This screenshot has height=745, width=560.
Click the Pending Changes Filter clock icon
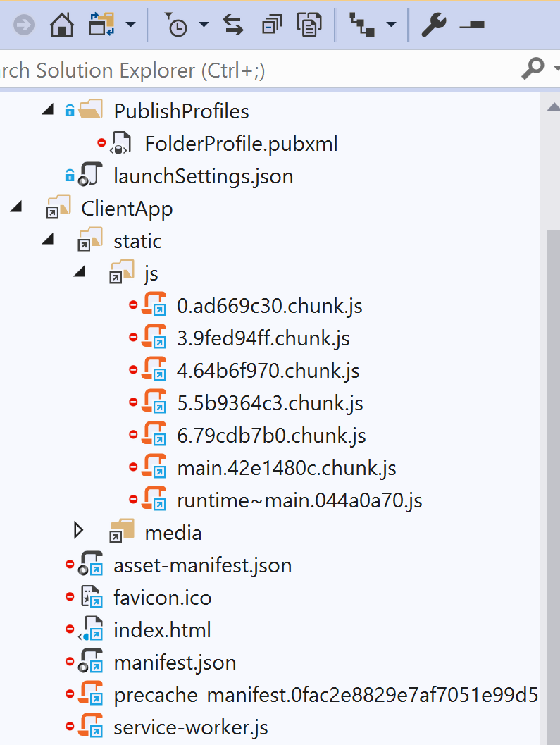(x=176, y=25)
